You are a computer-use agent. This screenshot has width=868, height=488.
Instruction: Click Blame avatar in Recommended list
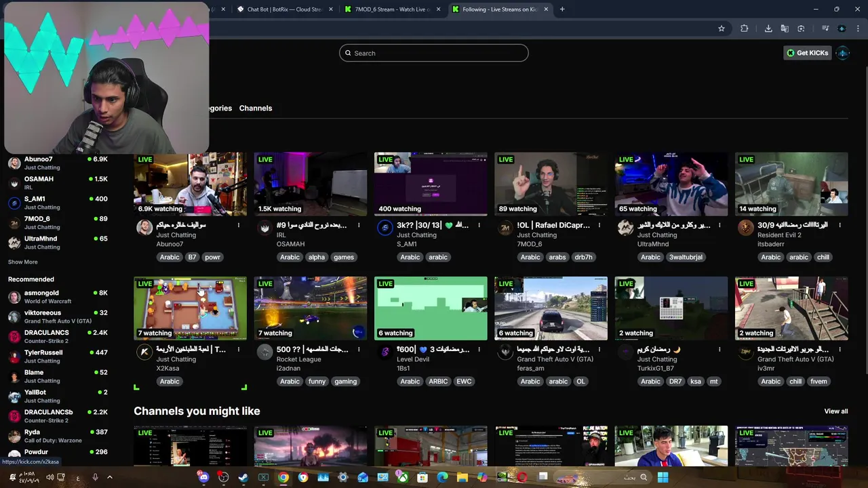[x=14, y=376]
